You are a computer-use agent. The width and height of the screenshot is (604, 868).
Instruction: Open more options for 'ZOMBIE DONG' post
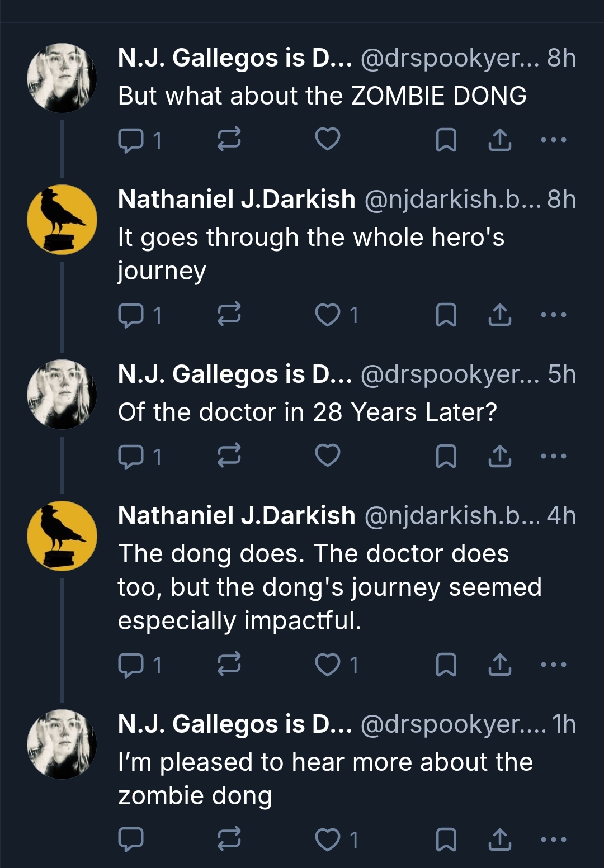click(x=554, y=140)
